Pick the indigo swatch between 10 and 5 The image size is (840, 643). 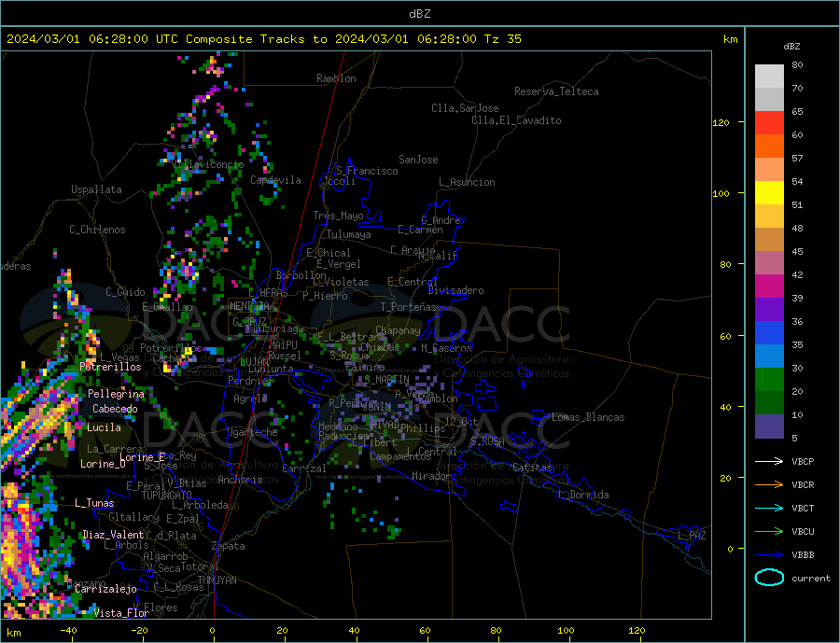tap(769, 426)
